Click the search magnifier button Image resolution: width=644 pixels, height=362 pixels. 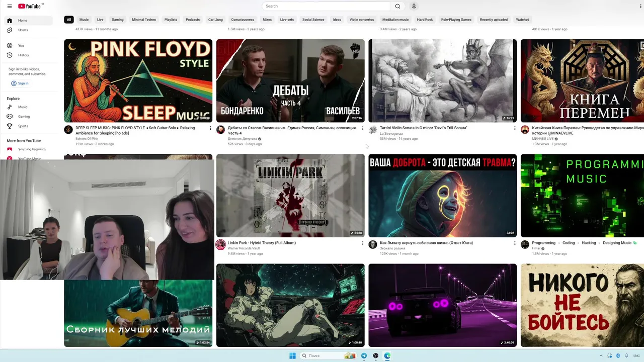tap(397, 6)
